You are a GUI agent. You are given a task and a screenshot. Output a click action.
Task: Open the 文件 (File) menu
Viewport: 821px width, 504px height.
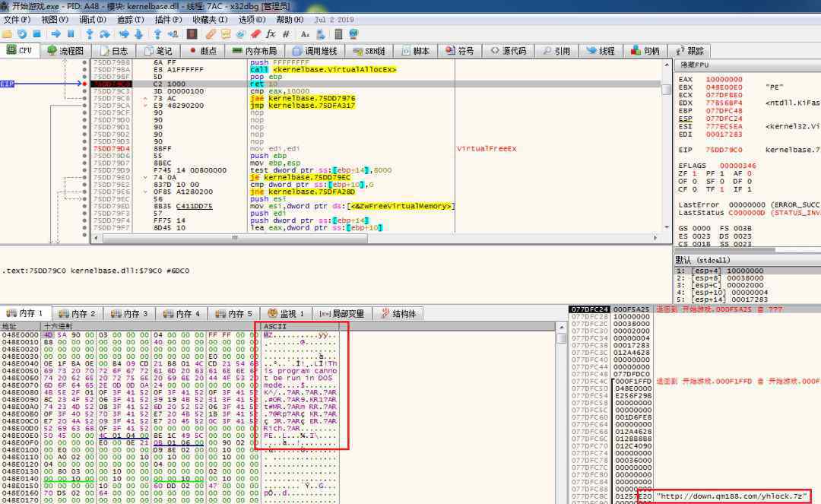pyautogui.click(x=17, y=19)
